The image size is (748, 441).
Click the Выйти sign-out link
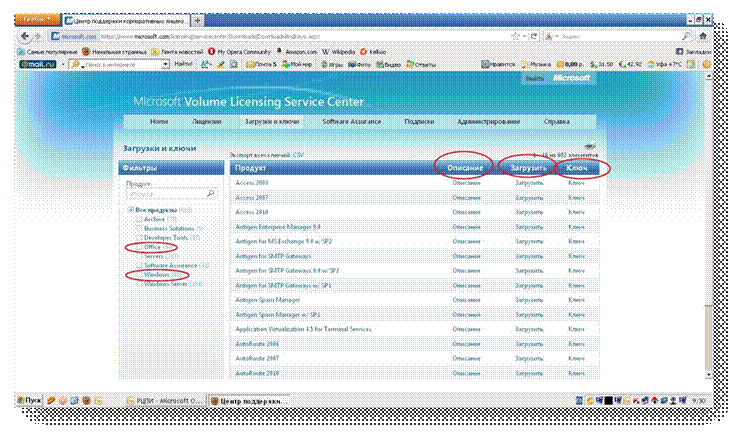[534, 78]
